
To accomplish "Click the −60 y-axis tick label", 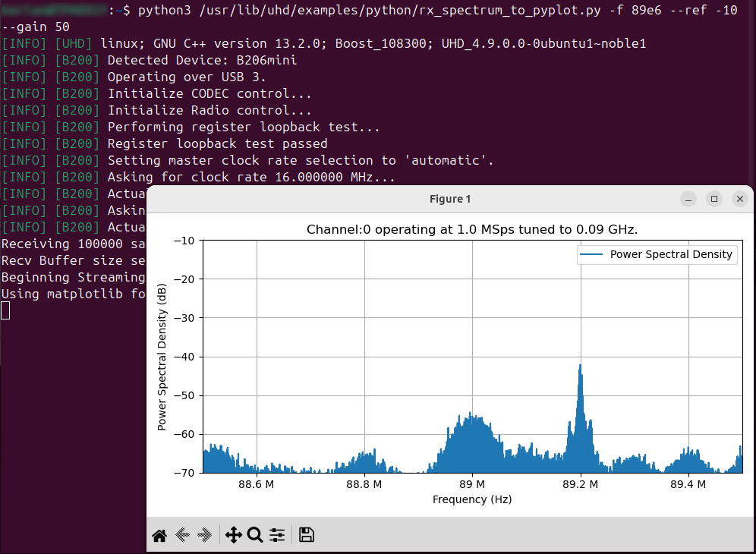I will point(184,434).
